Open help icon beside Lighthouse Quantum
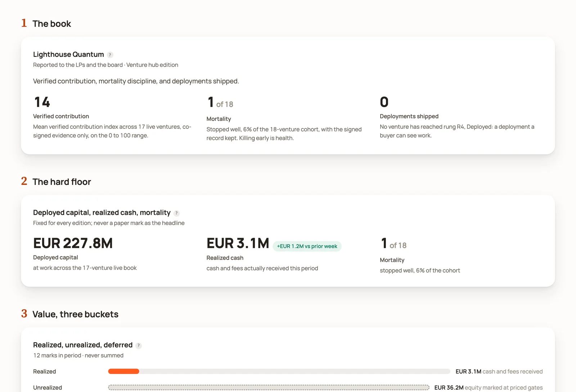The image size is (576, 392). [110, 55]
